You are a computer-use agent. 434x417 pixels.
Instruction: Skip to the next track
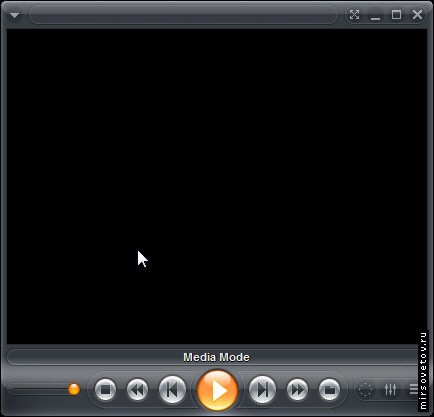tap(262, 389)
